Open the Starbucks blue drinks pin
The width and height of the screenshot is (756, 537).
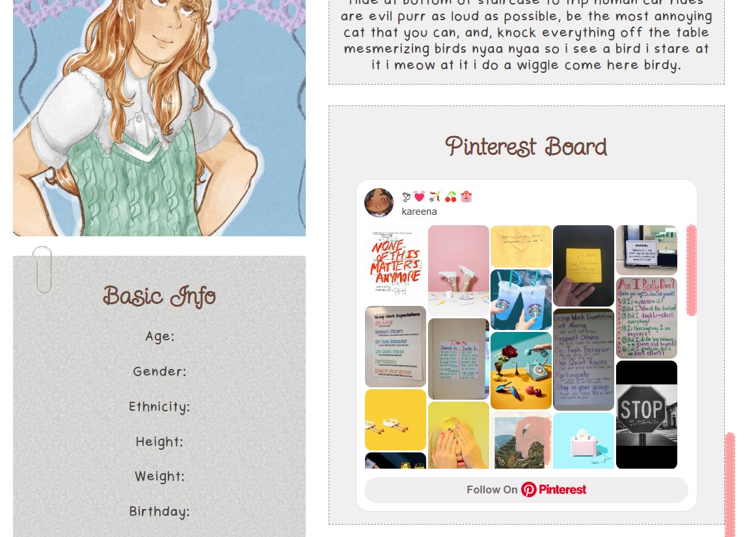click(x=520, y=299)
